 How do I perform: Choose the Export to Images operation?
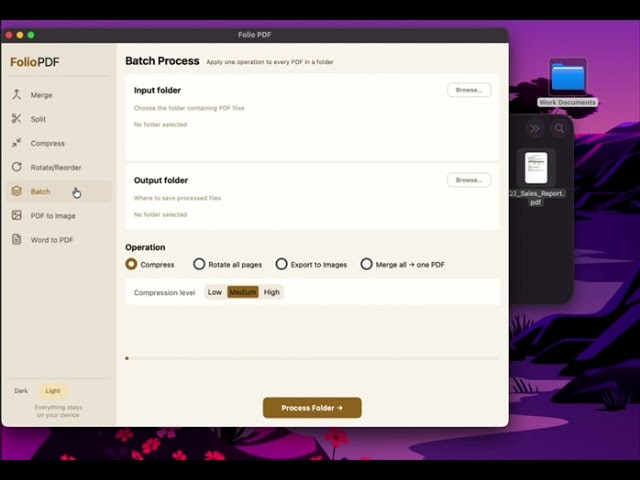click(x=282, y=264)
